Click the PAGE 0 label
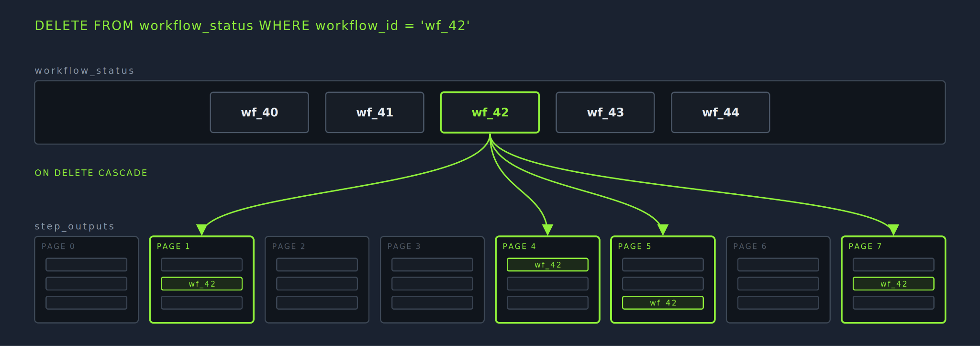Screen dimensions: 980x346 point(58,246)
